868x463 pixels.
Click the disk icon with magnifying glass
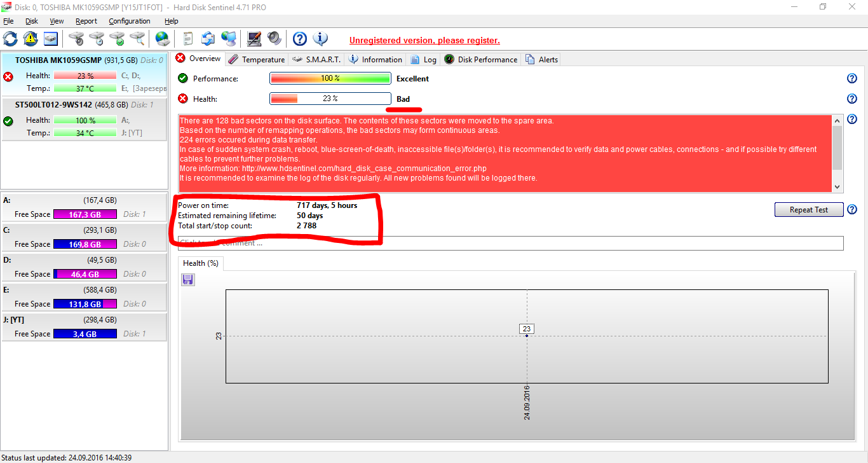tap(137, 39)
